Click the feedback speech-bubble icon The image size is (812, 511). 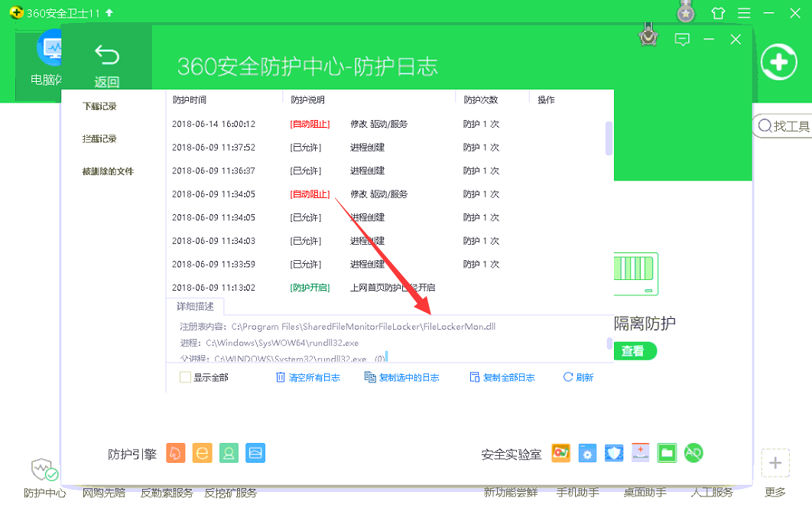click(682, 40)
